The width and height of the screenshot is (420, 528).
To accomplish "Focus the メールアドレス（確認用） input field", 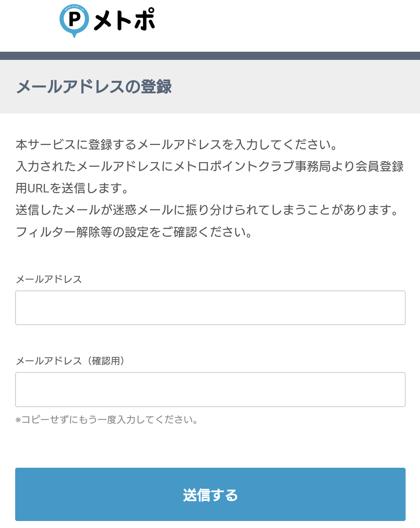I will 210,389.
